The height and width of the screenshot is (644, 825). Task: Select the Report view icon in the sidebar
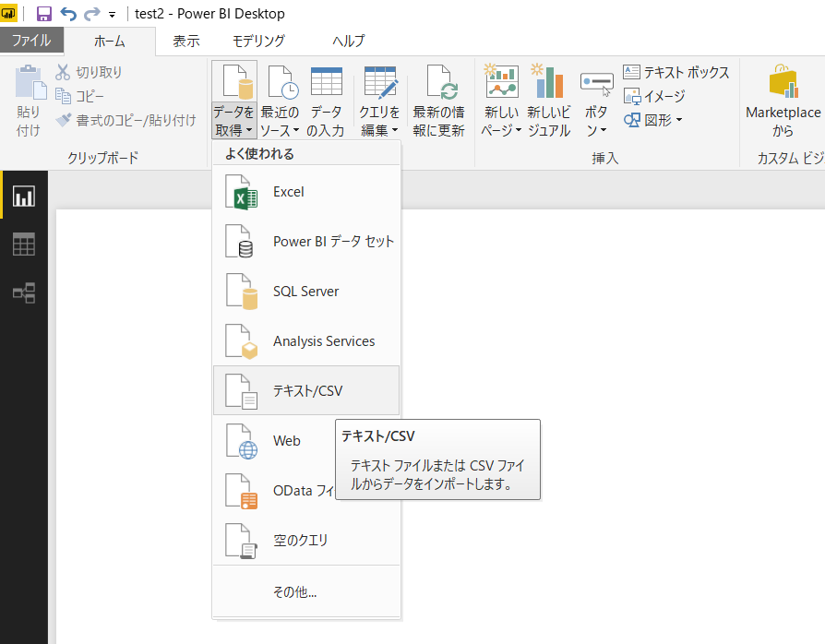tap(23, 196)
